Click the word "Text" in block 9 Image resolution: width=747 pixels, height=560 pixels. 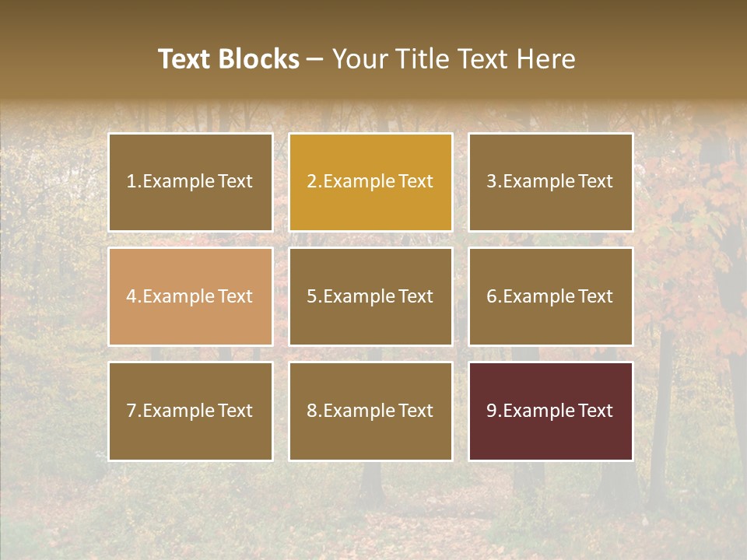(595, 411)
